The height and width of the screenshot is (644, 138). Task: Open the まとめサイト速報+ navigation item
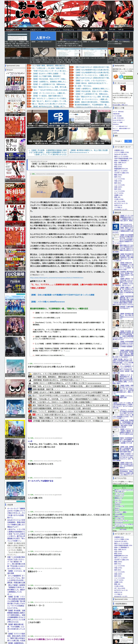click(99, 30)
